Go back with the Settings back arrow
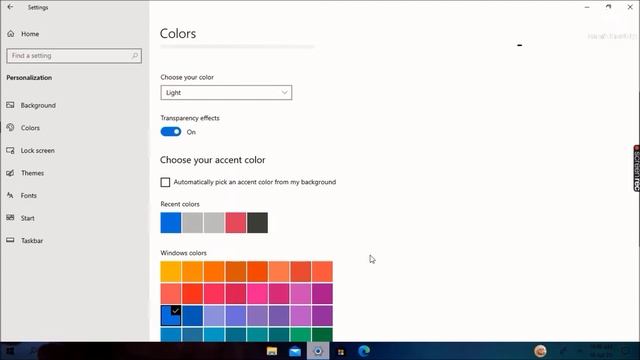Viewport: 640px width, 360px height. pos(10,7)
